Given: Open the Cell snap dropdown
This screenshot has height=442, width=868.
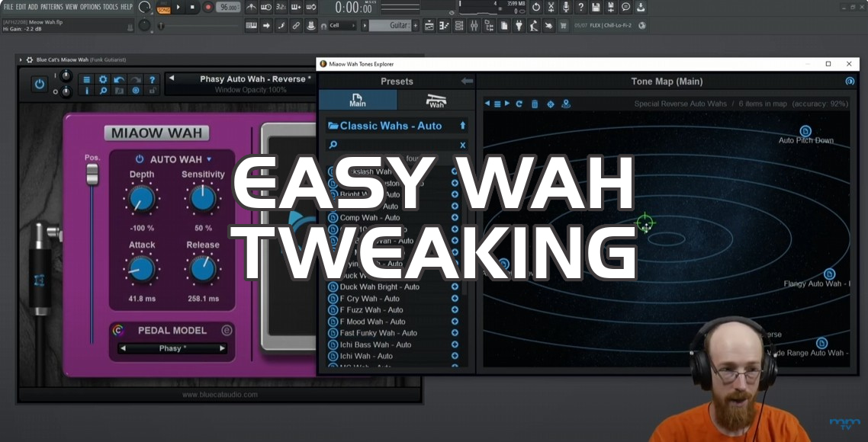Looking at the screenshot, I should pyautogui.click(x=342, y=25).
